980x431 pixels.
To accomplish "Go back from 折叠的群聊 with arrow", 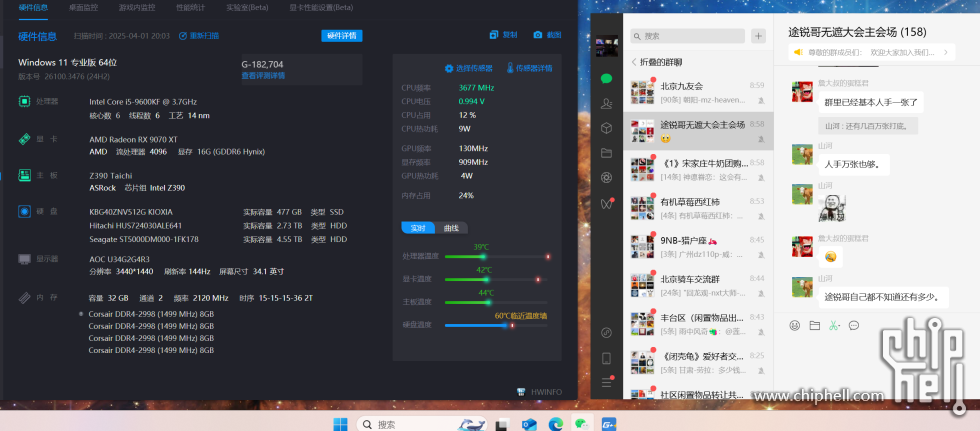I will [634, 62].
